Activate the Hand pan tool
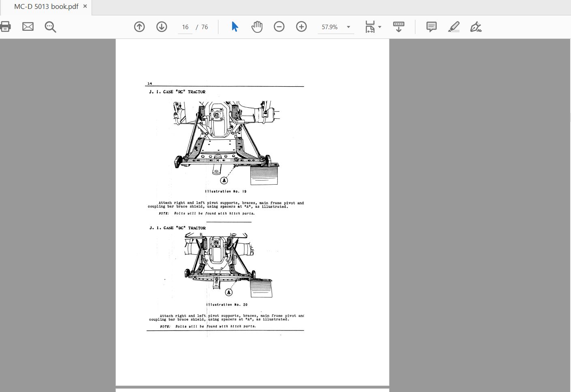 coord(257,27)
